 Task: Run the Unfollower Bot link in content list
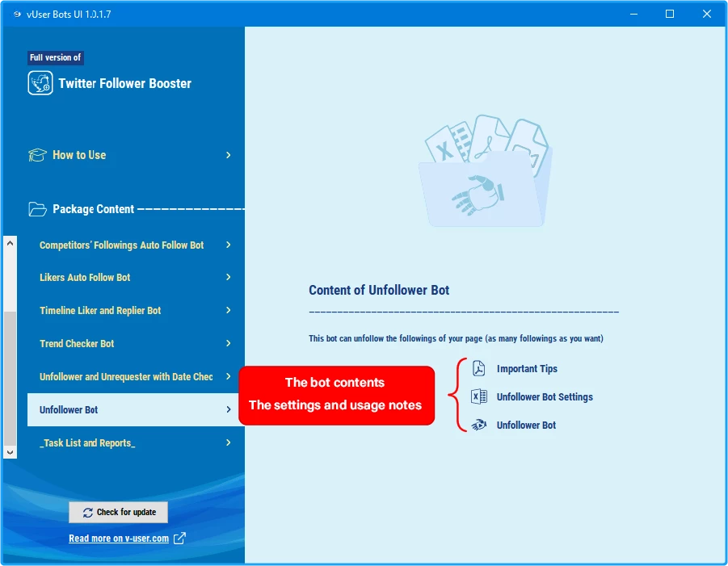[x=526, y=426]
